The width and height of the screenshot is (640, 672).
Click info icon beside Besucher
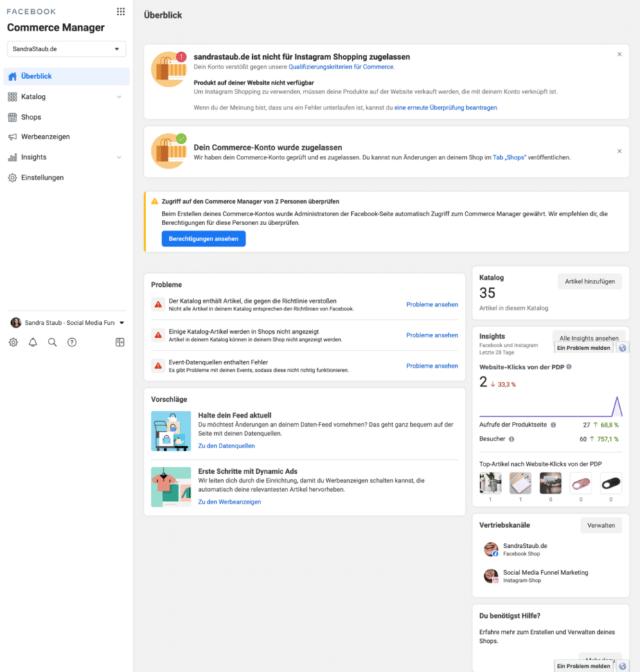click(511, 439)
